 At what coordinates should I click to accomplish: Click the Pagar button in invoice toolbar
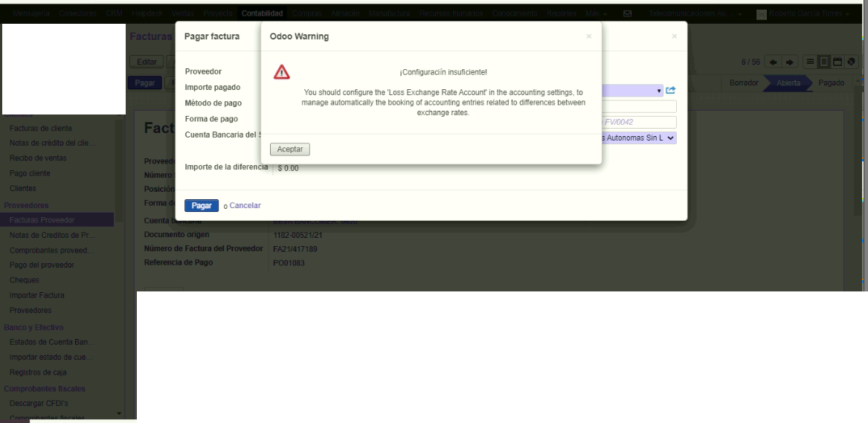[x=144, y=83]
